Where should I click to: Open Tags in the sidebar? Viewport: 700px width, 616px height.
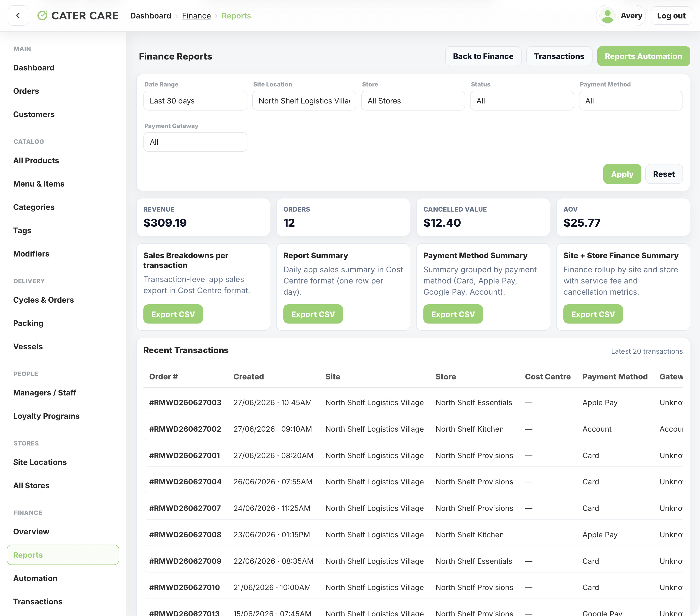coord(22,230)
